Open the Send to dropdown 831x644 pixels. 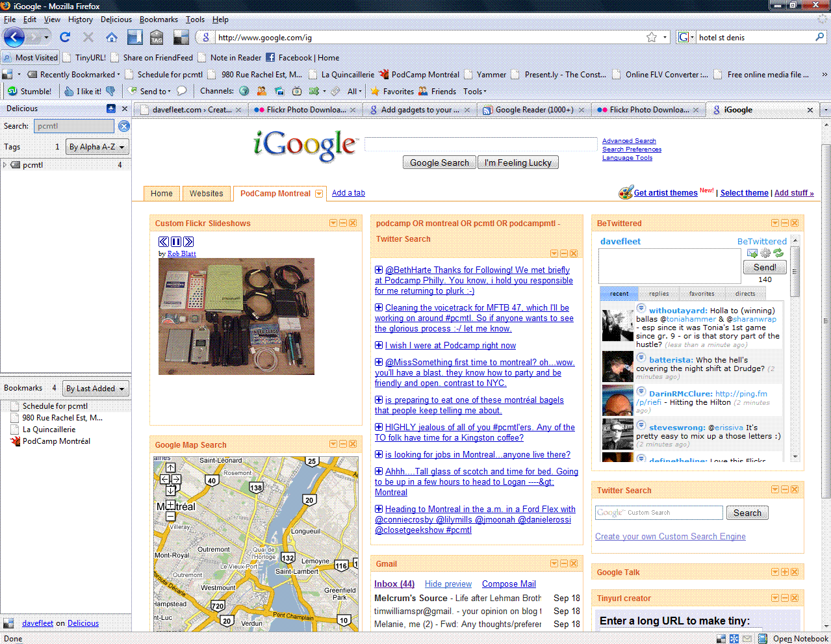[150, 91]
